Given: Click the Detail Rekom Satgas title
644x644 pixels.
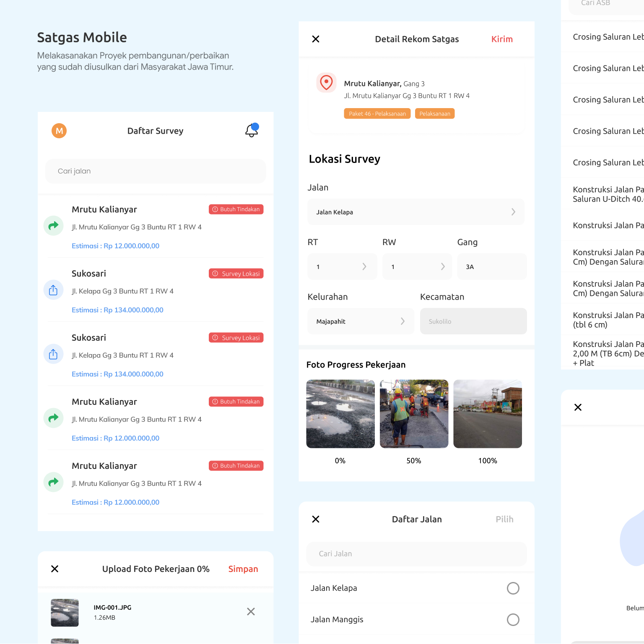Looking at the screenshot, I should pyautogui.click(x=417, y=39).
